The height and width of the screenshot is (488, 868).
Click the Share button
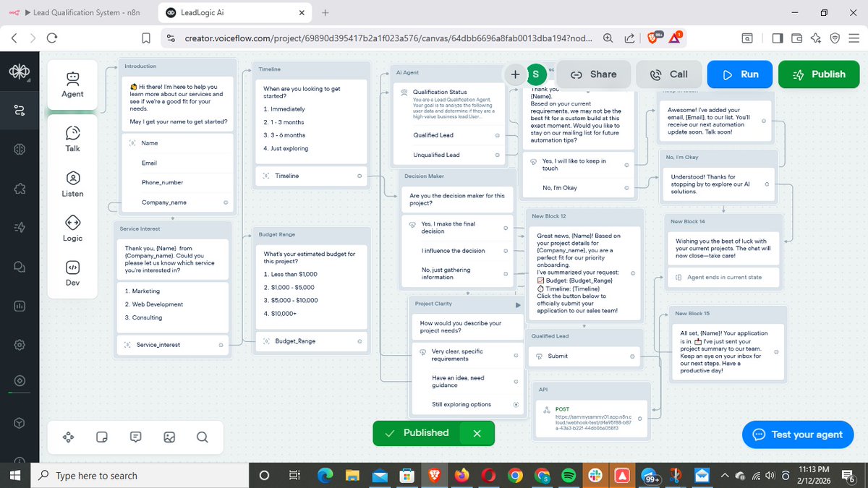[592, 74]
